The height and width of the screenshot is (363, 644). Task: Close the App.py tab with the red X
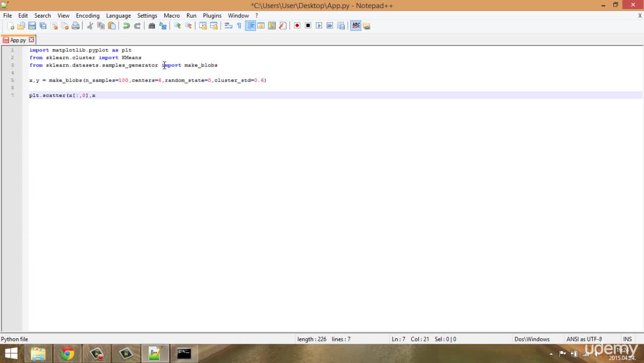[x=31, y=40]
